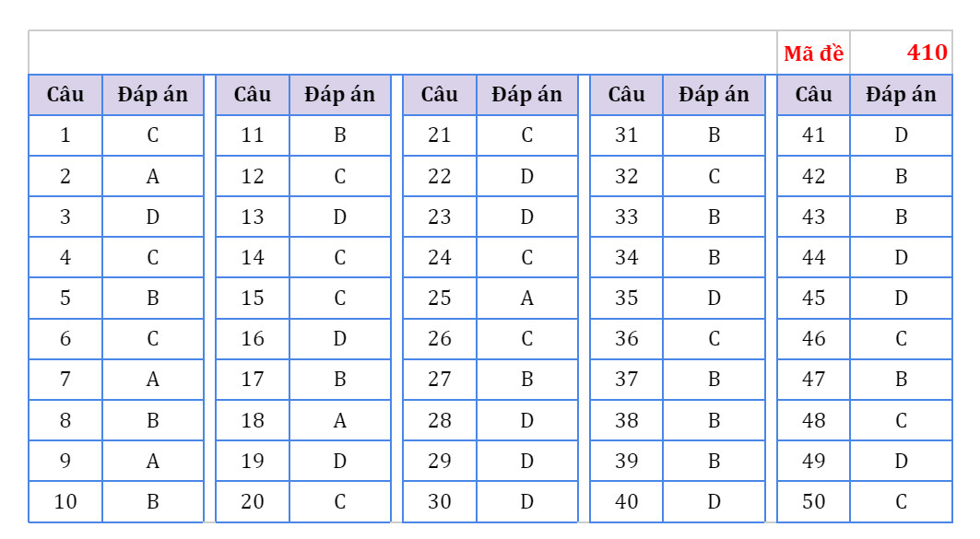Select the answer D for question 41

(x=902, y=135)
